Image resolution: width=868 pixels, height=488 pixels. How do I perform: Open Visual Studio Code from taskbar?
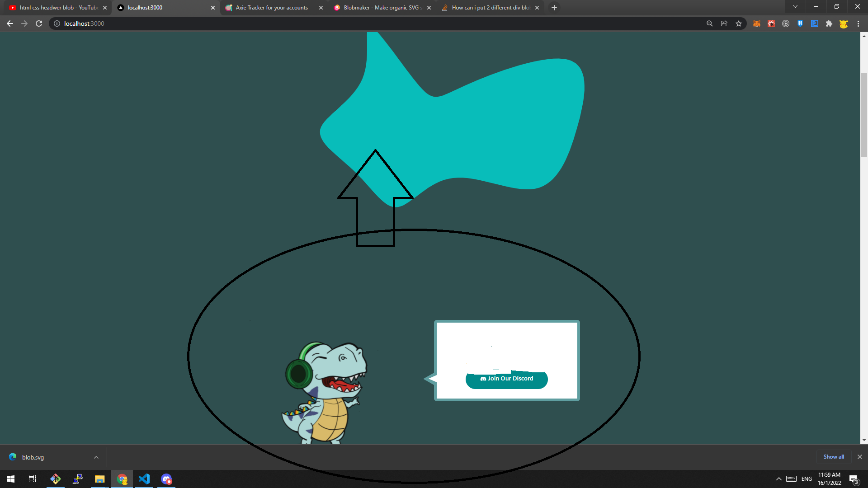[144, 479]
